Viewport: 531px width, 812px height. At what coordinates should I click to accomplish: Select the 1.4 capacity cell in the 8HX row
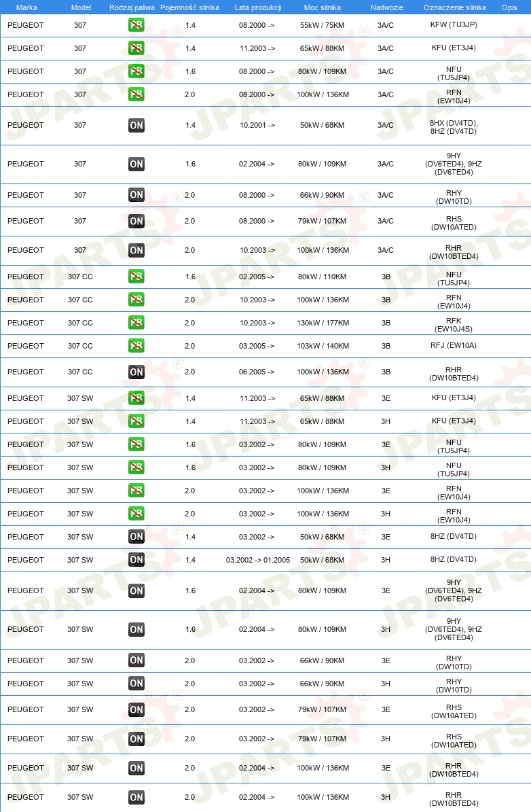coord(190,125)
